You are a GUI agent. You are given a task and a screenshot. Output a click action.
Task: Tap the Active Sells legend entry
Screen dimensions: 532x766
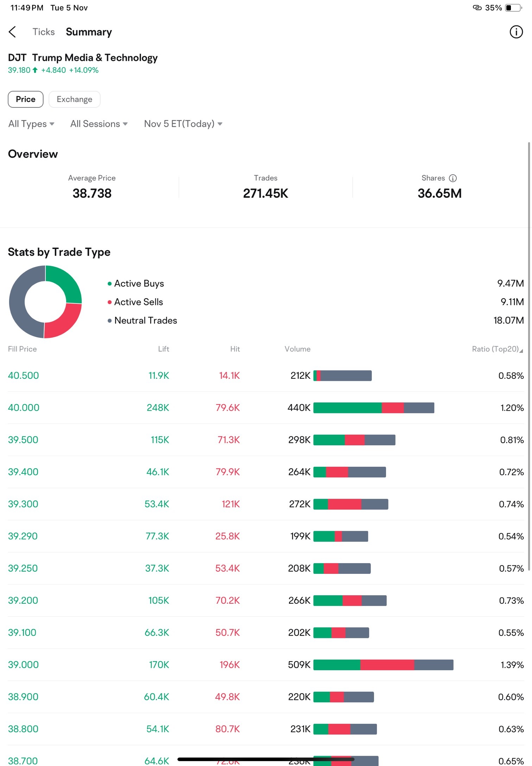135,302
